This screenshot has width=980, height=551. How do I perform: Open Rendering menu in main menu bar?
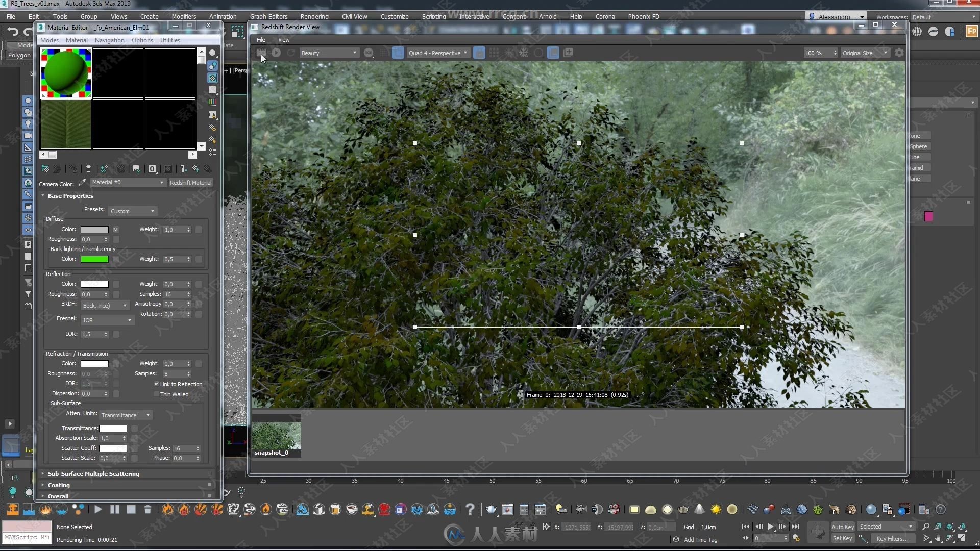point(314,16)
